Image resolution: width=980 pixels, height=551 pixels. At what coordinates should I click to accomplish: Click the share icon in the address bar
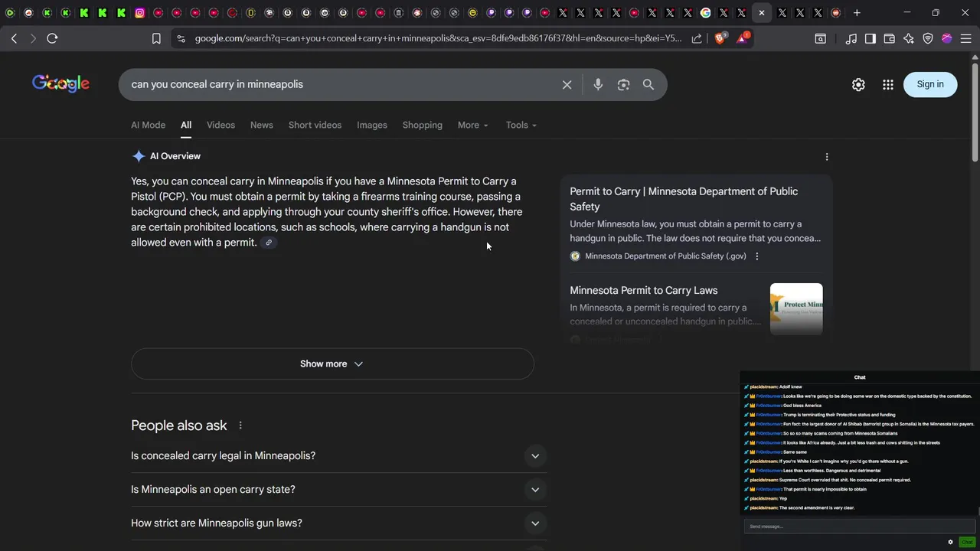[697, 38]
